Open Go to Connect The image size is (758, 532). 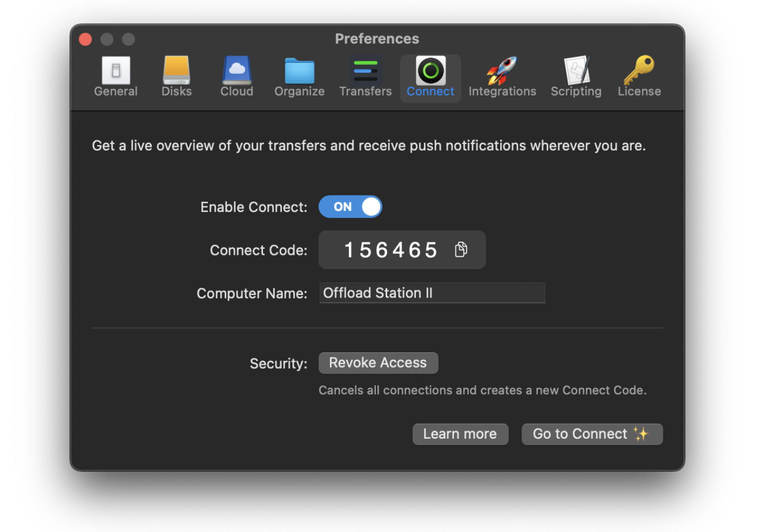(591, 434)
